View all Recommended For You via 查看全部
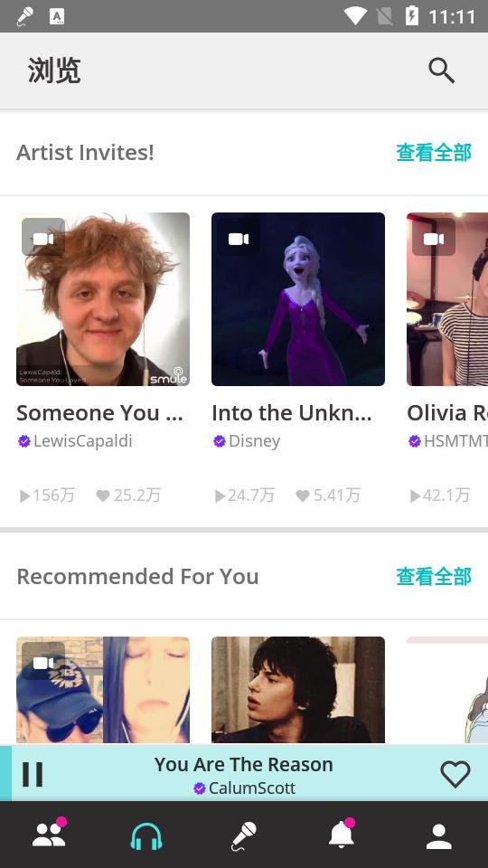Viewport: 488px width, 868px height. (x=434, y=576)
